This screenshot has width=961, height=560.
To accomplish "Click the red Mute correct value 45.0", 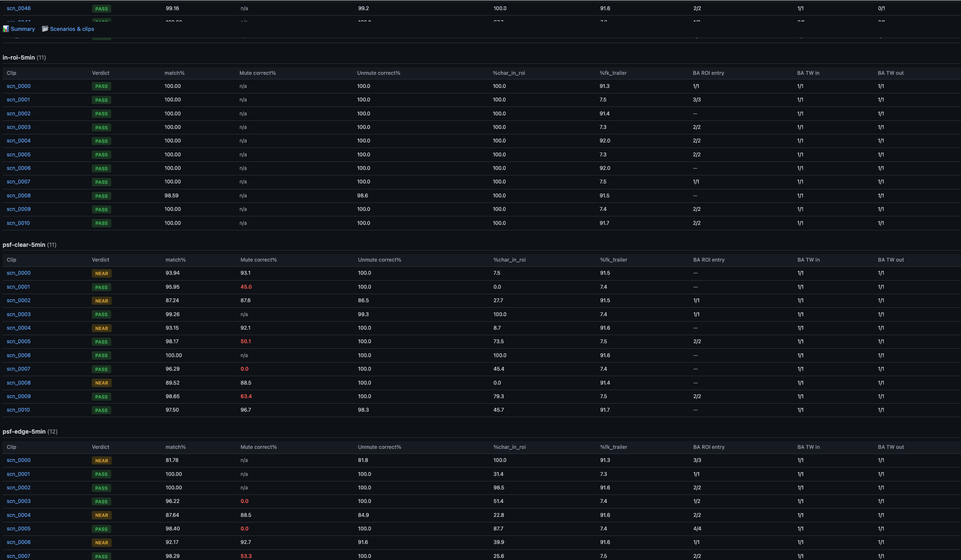I will tap(246, 287).
